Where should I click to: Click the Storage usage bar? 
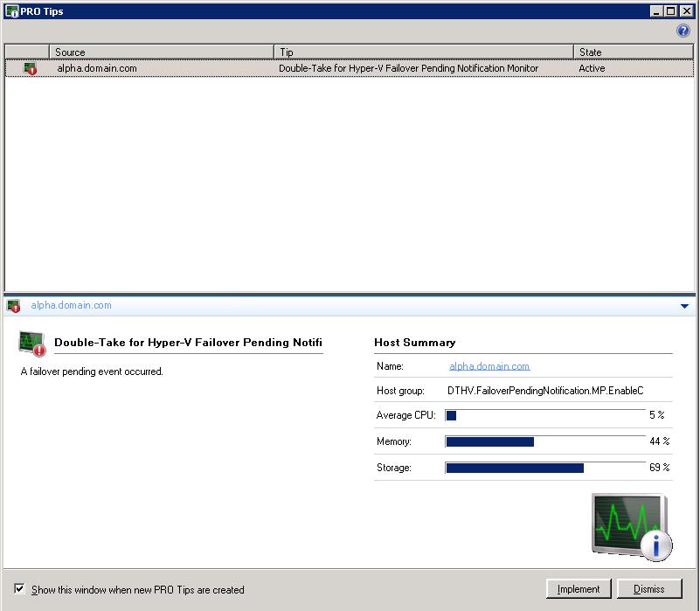(x=545, y=468)
